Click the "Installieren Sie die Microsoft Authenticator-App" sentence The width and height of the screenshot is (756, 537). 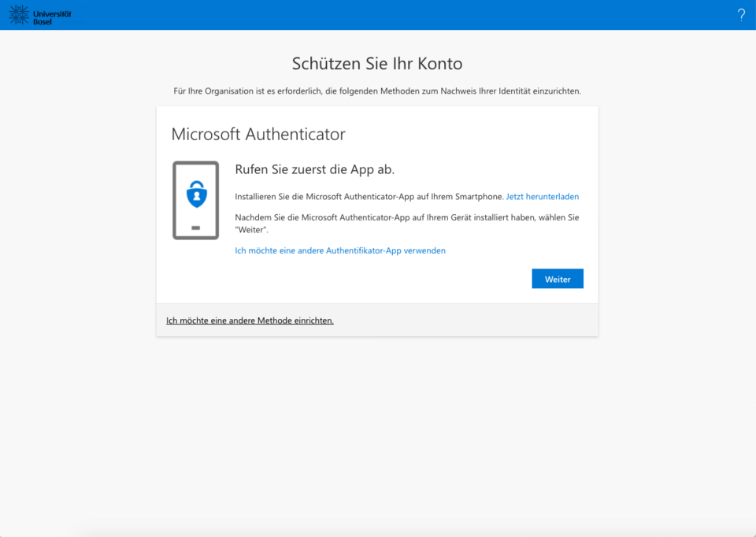369,197
